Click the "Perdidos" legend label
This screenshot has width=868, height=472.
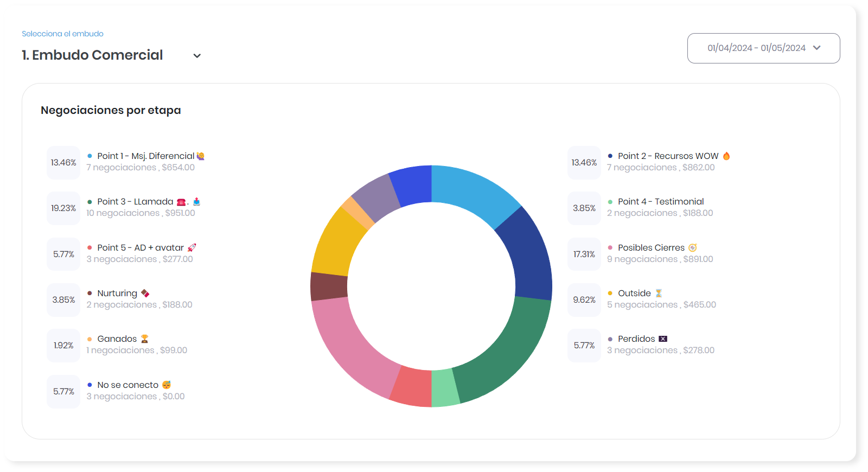(x=636, y=339)
